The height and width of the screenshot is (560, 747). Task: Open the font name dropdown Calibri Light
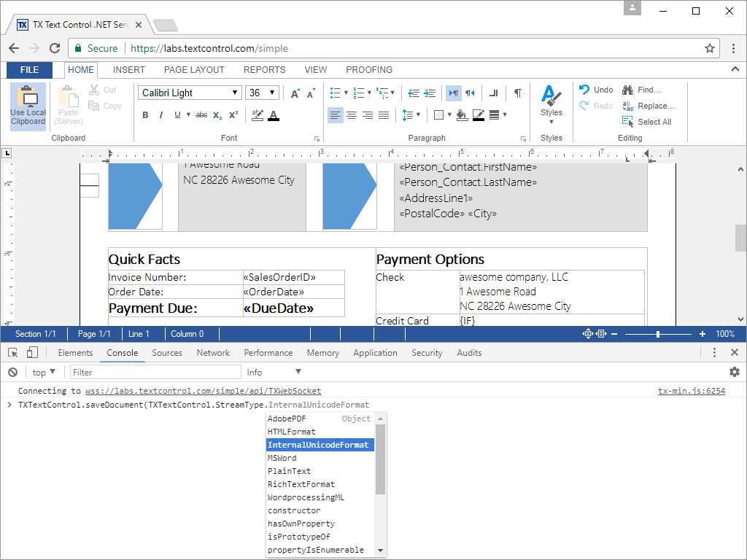click(x=190, y=93)
